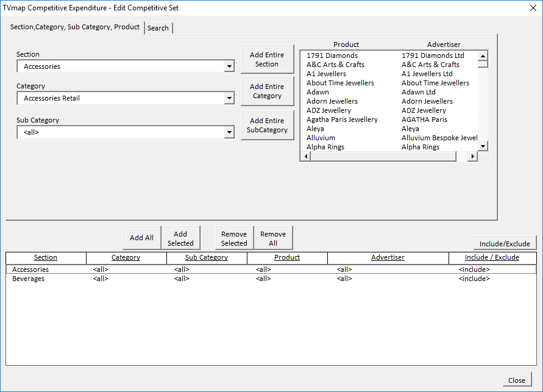Select product Alpha Rings
Viewport: 543px width, 392px height.
point(325,147)
